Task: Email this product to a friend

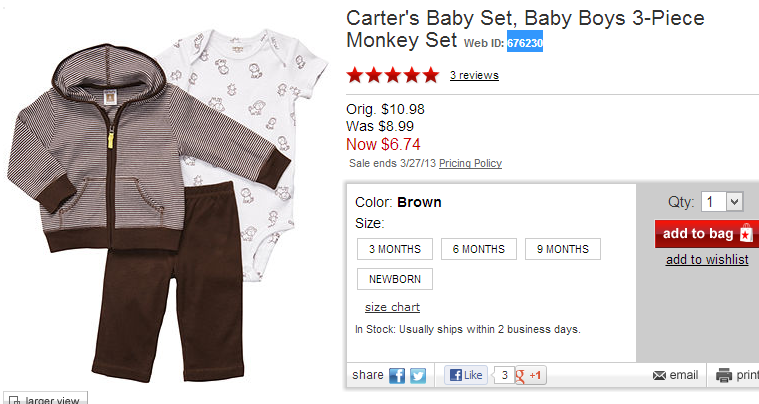Action: pos(675,375)
